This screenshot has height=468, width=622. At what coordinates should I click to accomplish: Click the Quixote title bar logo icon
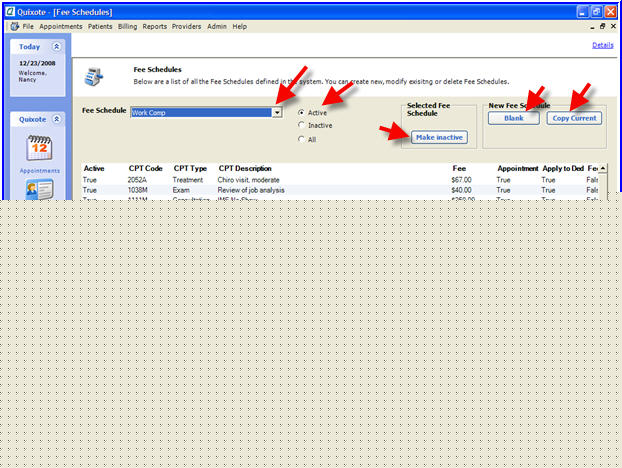(x=10, y=12)
